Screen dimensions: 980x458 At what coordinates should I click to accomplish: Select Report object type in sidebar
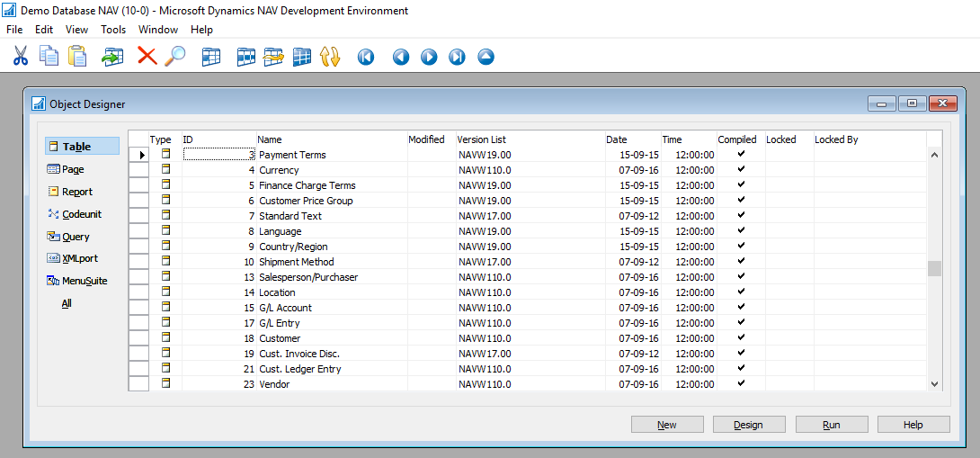click(69, 192)
